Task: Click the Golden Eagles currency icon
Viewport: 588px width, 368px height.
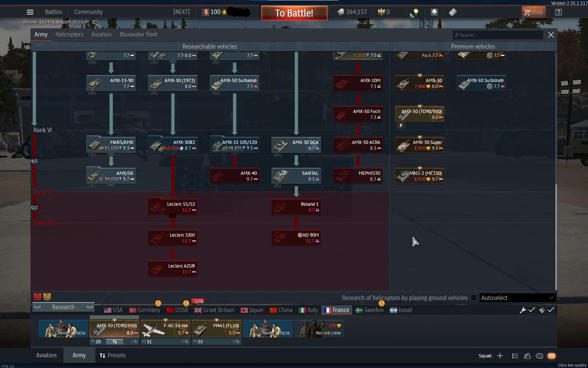Action: click(x=381, y=12)
